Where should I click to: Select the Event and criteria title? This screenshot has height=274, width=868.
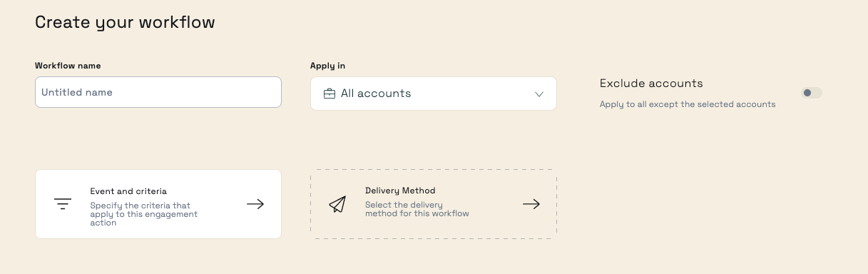click(128, 191)
